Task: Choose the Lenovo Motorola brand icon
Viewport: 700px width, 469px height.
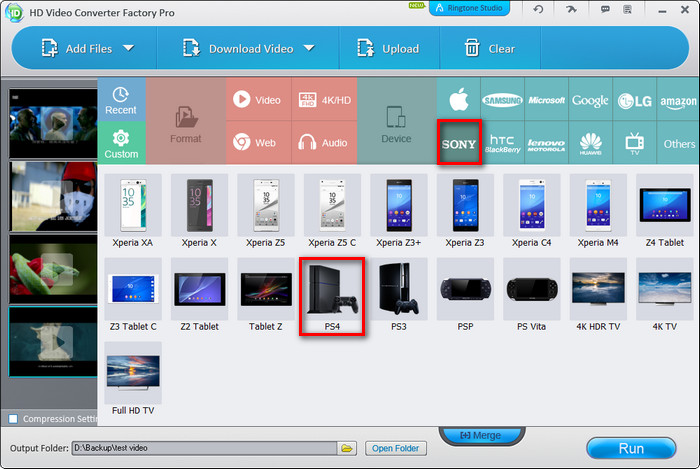Action: coord(546,143)
